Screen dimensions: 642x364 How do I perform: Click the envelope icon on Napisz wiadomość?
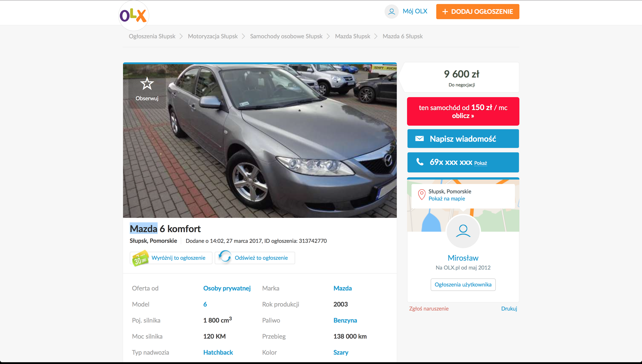(419, 139)
